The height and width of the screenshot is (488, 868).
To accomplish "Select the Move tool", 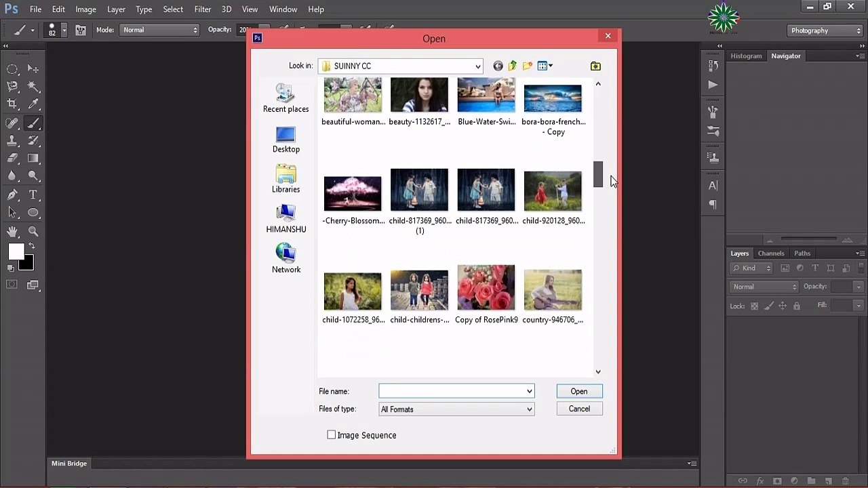I will [33, 69].
